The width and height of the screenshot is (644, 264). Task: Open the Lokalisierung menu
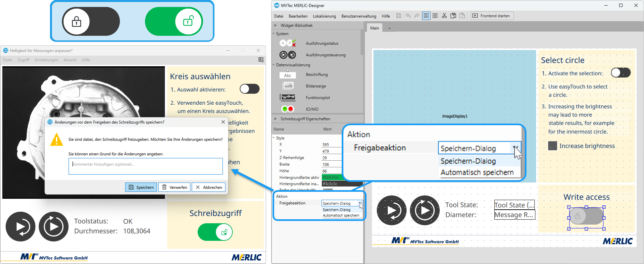click(x=324, y=16)
